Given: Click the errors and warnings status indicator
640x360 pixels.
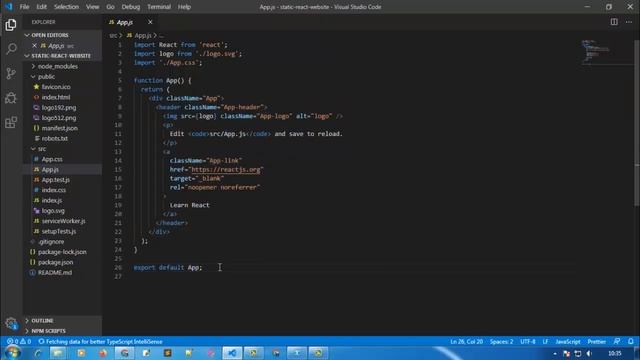Looking at the screenshot, I should point(19,341).
